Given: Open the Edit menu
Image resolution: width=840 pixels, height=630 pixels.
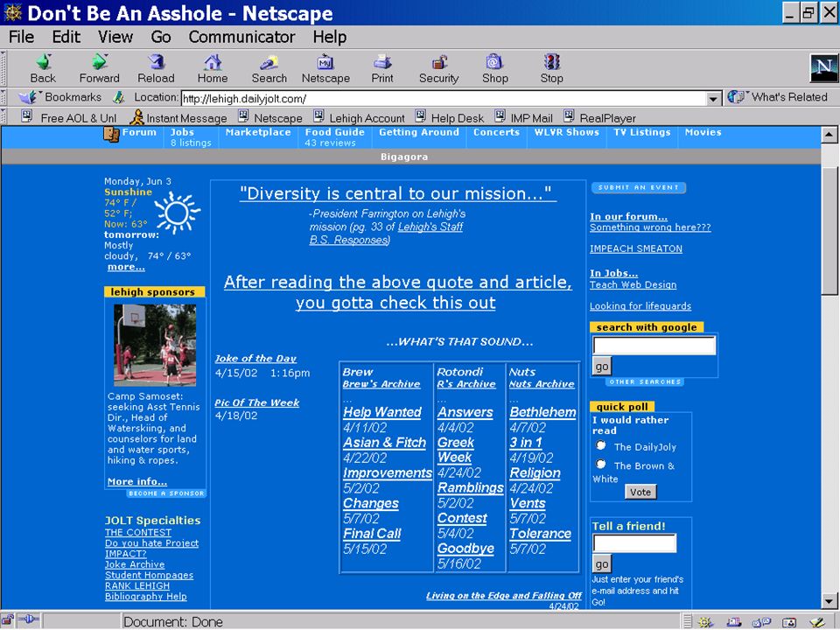Looking at the screenshot, I should tap(66, 37).
